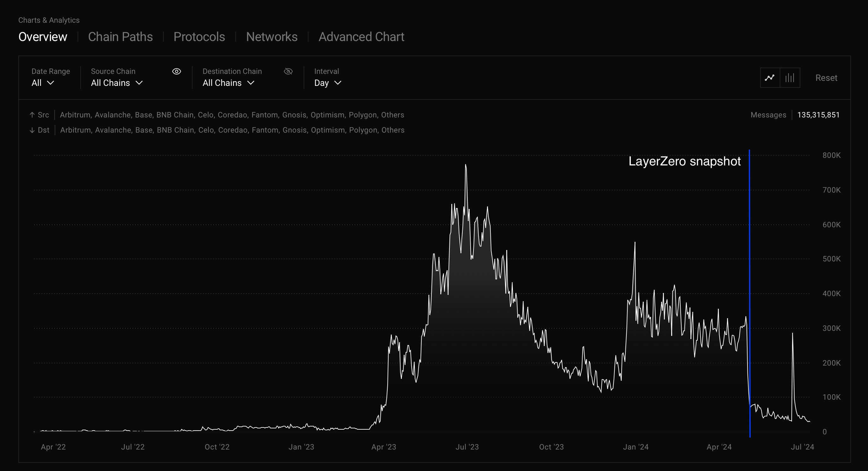The image size is (868, 471).
Task: Open the Protocols tab
Action: [199, 37]
